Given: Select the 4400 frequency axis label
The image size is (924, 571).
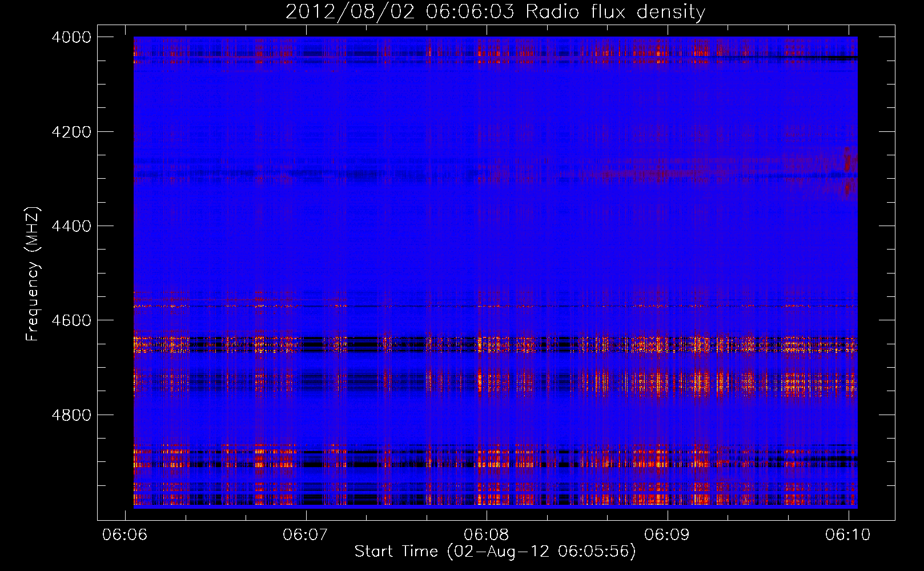Looking at the screenshot, I should point(71,226).
